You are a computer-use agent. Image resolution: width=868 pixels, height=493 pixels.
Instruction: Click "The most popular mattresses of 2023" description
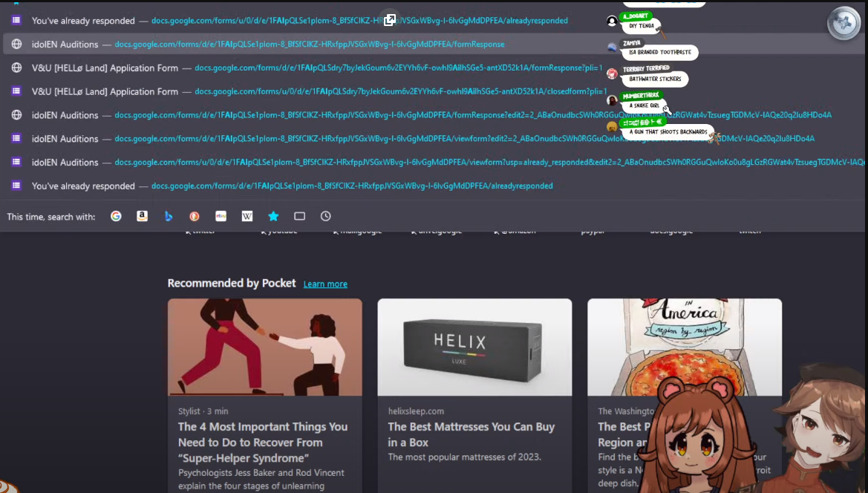tap(465, 457)
